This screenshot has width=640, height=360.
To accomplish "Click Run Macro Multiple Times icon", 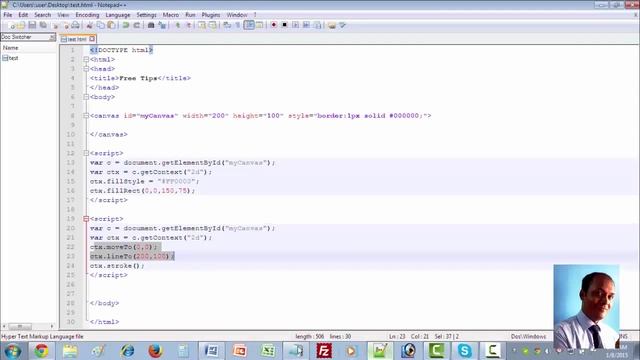I will coord(306,25).
